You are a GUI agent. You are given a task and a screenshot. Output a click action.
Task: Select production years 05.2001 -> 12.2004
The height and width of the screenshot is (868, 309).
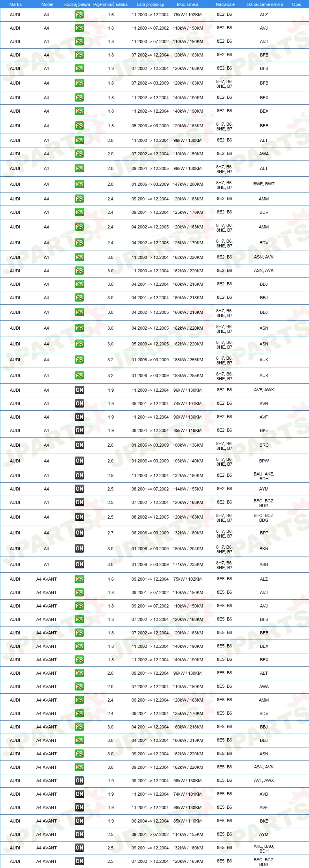click(x=150, y=404)
